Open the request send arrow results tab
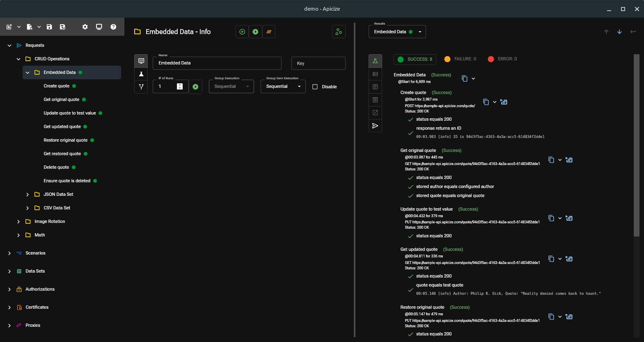The width and height of the screenshot is (644, 342). (x=375, y=126)
